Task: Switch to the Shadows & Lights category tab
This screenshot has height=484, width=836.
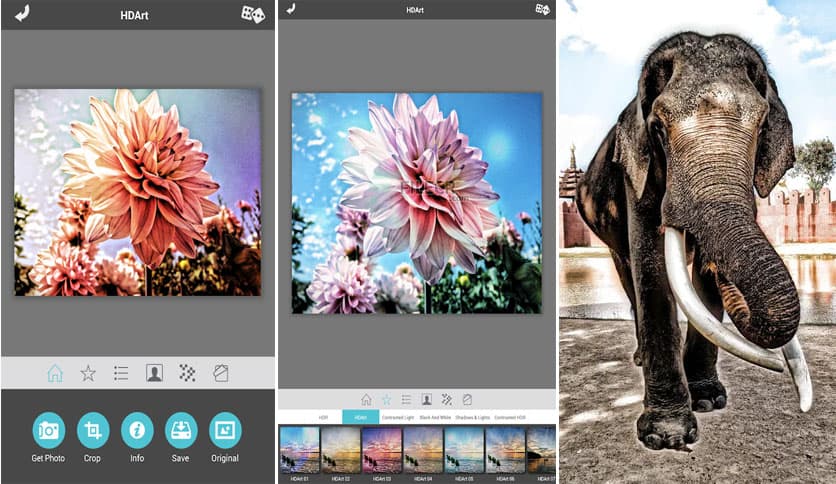Action: [472, 417]
